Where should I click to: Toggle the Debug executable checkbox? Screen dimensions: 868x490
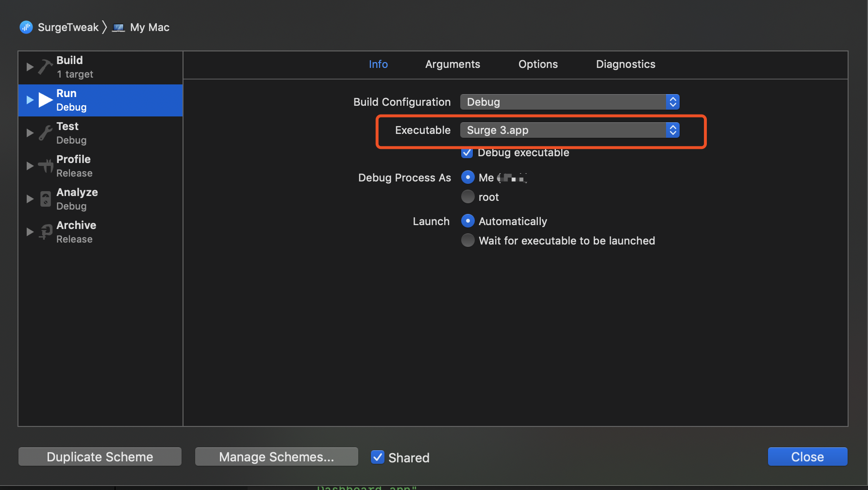coord(467,152)
